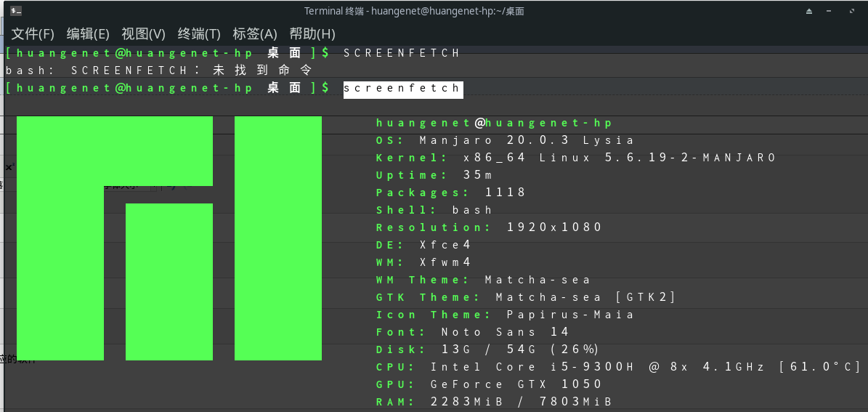Screen dimensions: 868x412
Task: Click the uppercase SCREENFETCH command
Action: [x=402, y=53]
